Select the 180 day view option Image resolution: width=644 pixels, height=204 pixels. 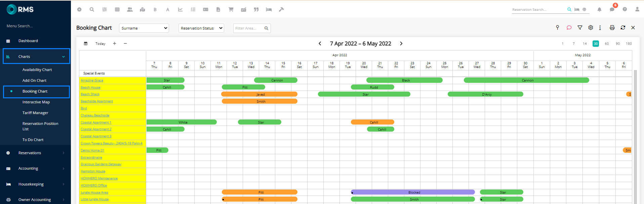tap(629, 43)
